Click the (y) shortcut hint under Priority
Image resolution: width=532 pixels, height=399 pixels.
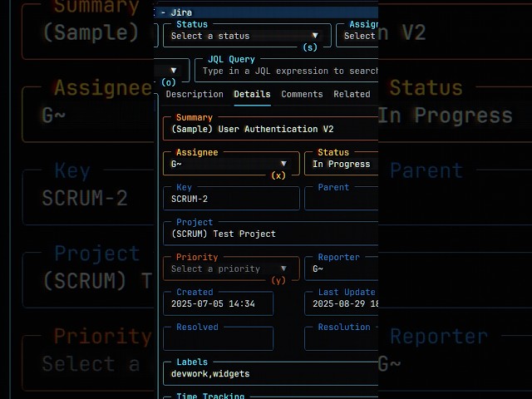point(278,280)
